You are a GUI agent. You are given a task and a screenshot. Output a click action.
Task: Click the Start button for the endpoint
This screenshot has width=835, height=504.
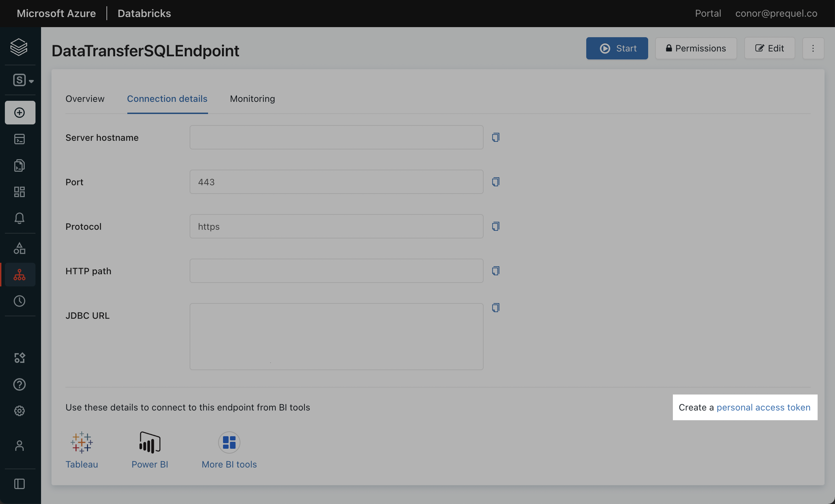(x=617, y=48)
